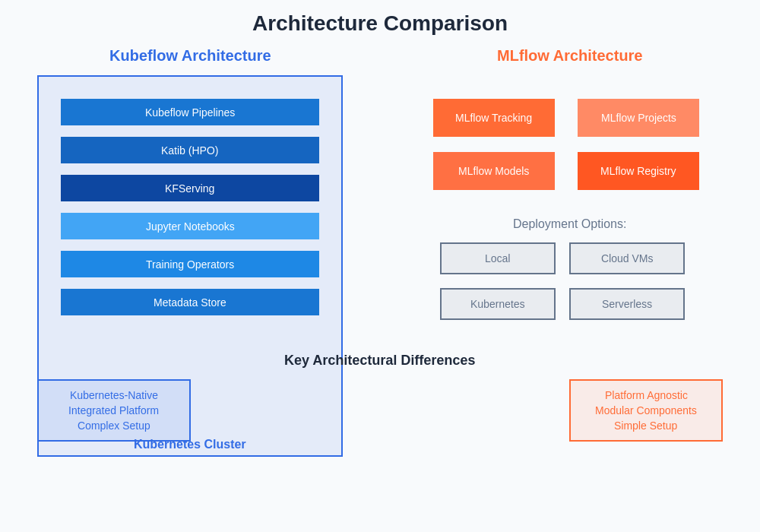Select the Platform Agnostic summary box
This screenshot has width=760, height=532.
(x=646, y=410)
